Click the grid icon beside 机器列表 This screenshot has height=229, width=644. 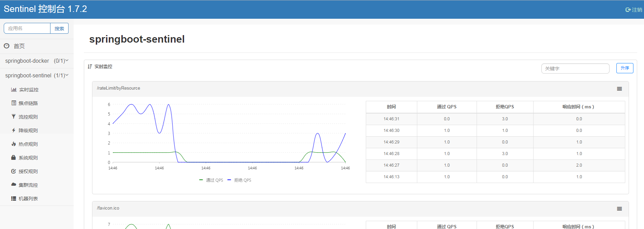pos(14,198)
